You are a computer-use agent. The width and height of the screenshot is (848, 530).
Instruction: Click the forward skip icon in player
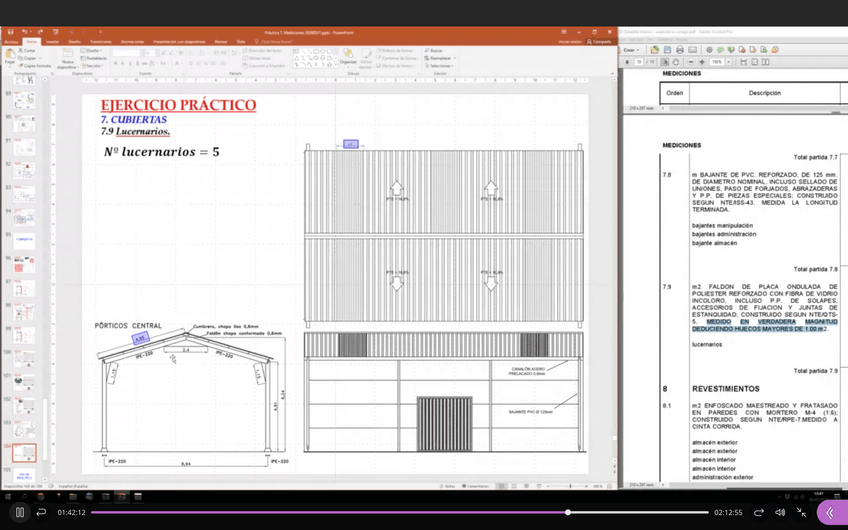click(x=759, y=512)
